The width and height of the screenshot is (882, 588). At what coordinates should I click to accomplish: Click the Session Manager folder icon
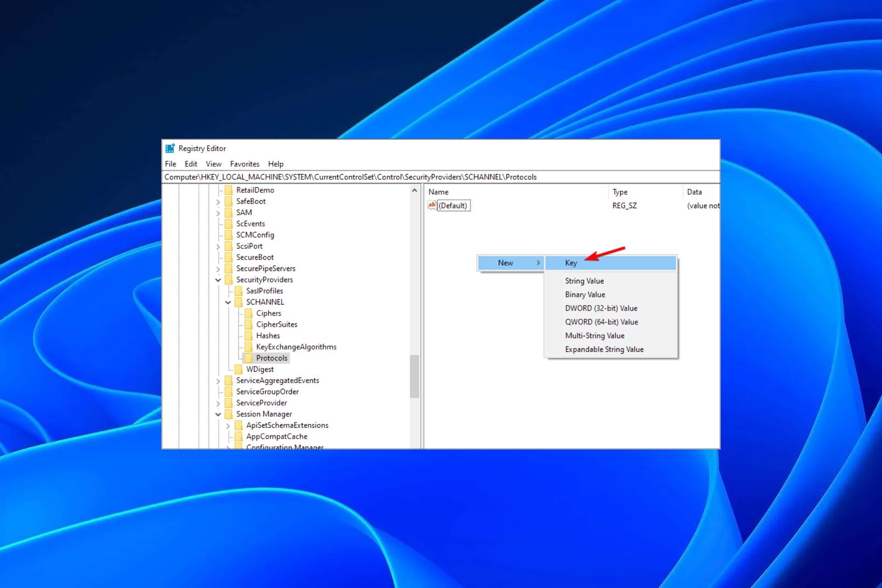click(229, 414)
